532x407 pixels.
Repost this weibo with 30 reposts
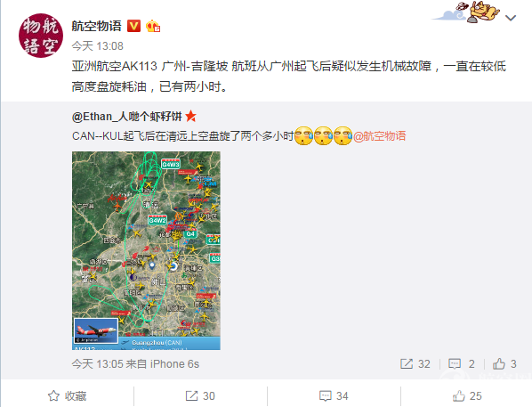(200, 395)
